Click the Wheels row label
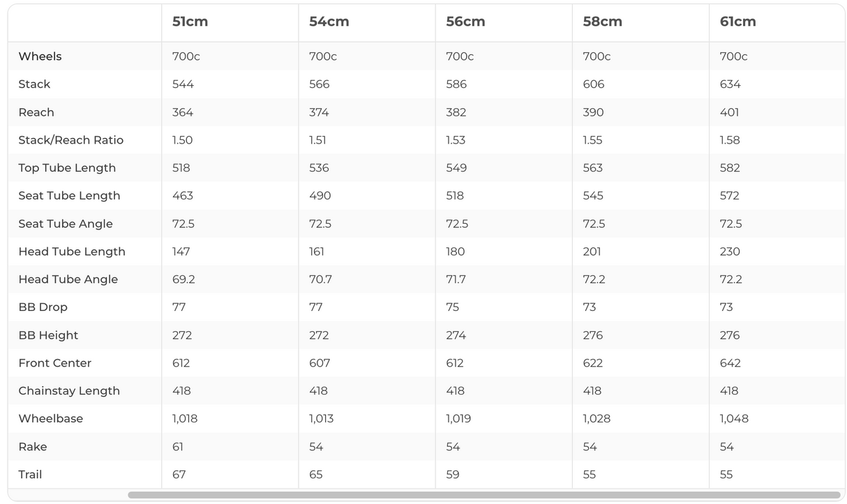This screenshot has width=847, height=504. click(x=40, y=56)
